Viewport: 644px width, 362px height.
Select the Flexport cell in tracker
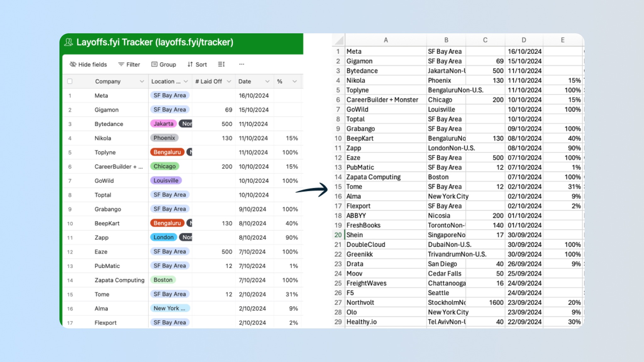105,323
